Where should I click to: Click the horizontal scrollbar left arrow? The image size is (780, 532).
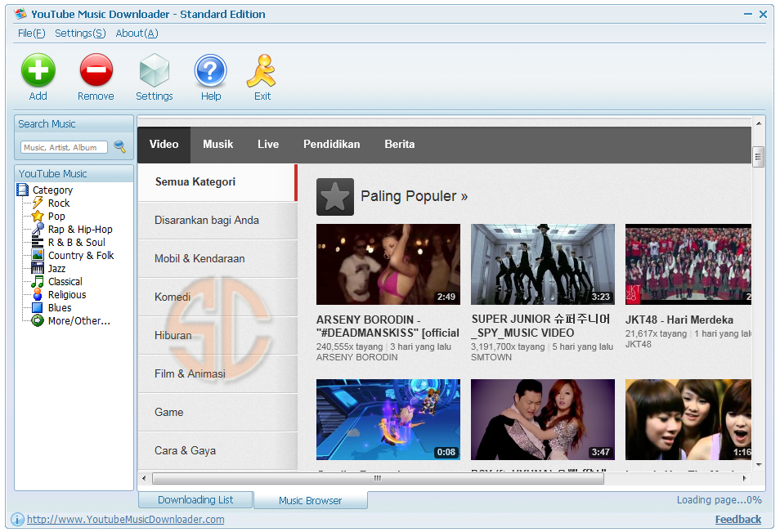(144, 478)
